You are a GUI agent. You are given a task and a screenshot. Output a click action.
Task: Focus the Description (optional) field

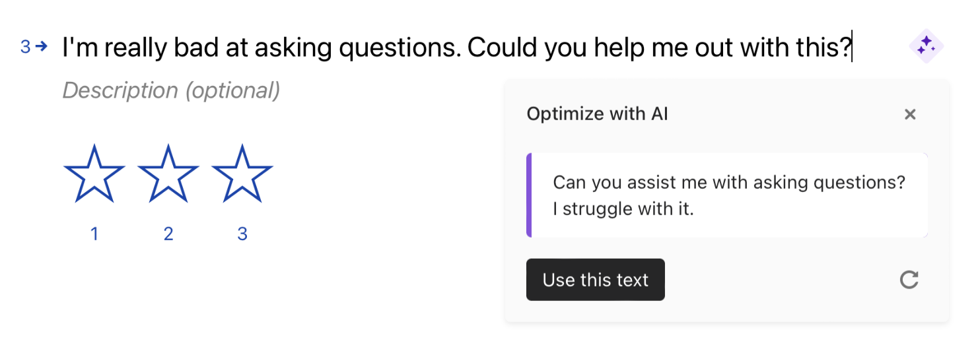coord(171,90)
